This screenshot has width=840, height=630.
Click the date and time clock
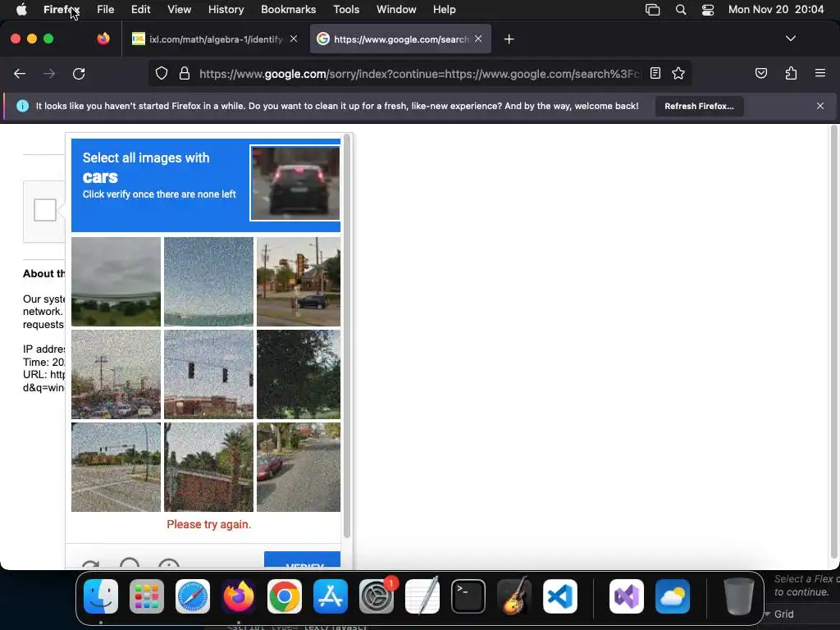point(776,9)
